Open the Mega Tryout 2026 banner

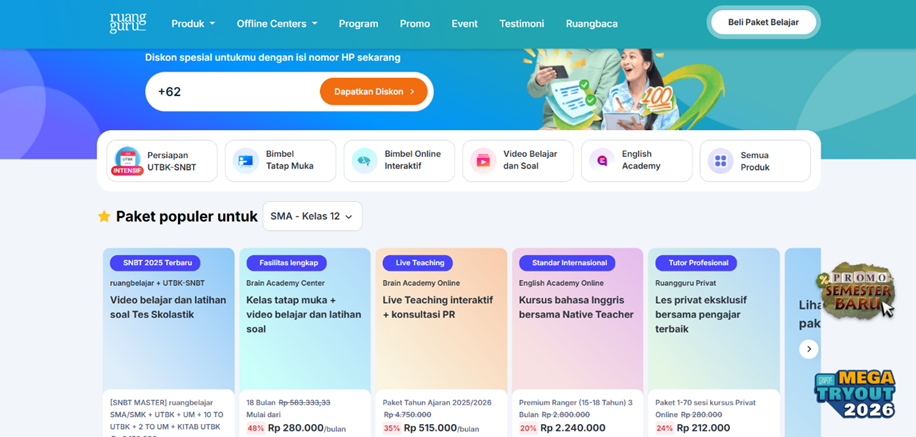pyautogui.click(x=855, y=394)
